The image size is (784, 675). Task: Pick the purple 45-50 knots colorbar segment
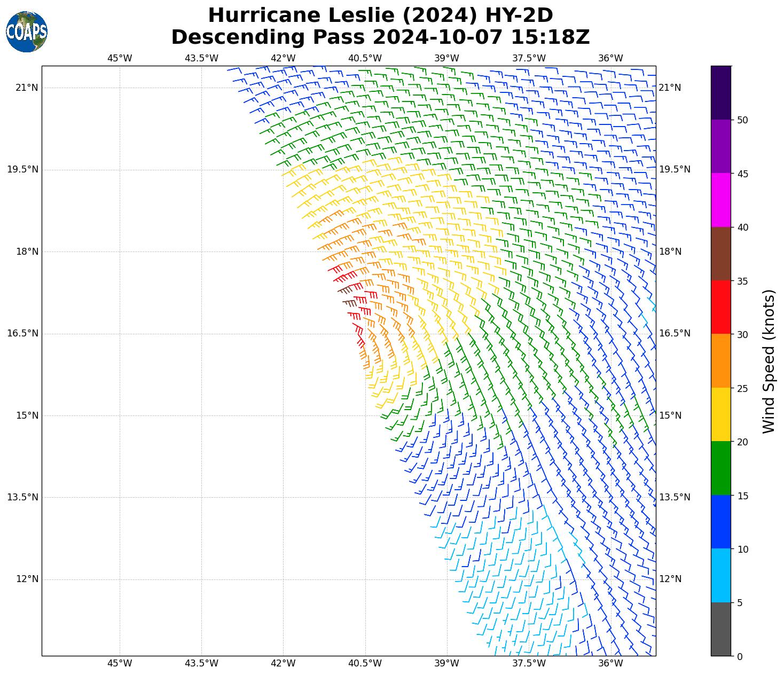[x=720, y=146]
